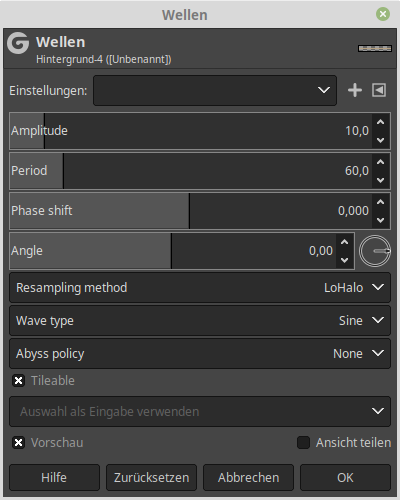Confirm the effect with OK
This screenshot has width=400, height=500.
(345, 478)
